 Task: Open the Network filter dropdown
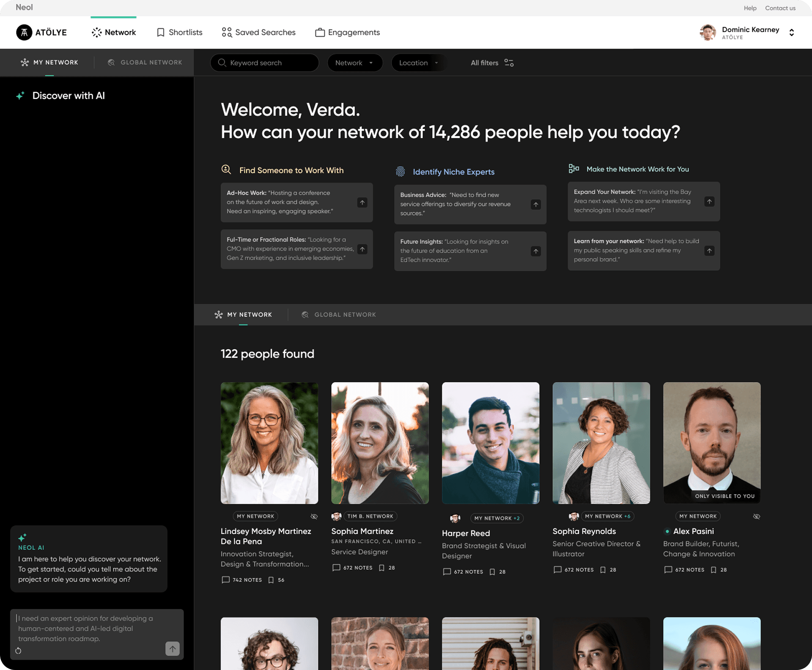tap(354, 63)
